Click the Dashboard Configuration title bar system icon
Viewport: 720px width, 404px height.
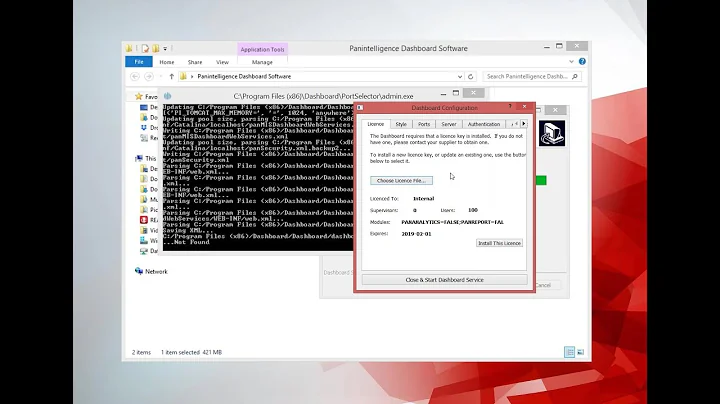click(x=360, y=108)
